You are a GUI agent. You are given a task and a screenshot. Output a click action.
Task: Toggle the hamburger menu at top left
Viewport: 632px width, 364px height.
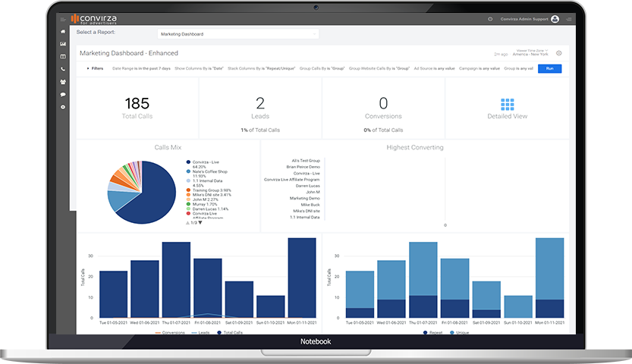63,19
